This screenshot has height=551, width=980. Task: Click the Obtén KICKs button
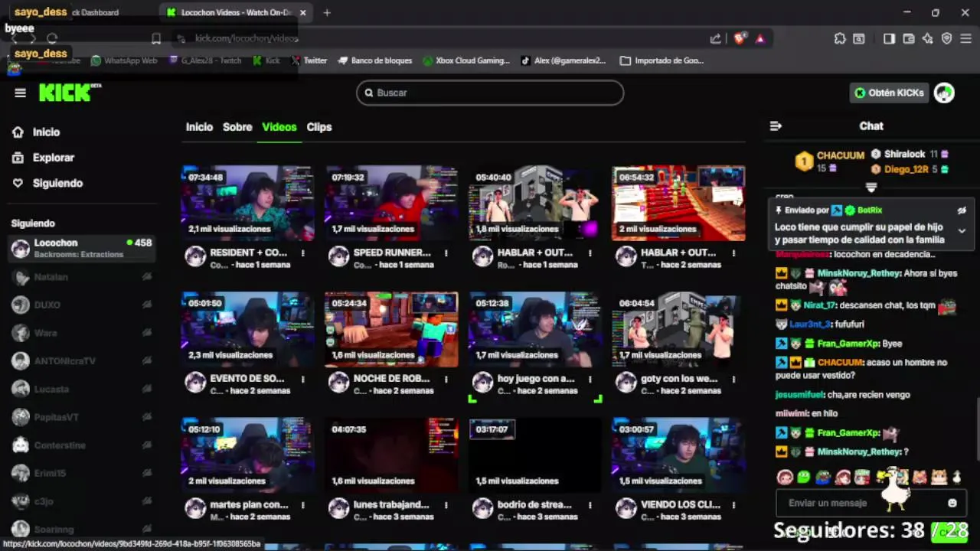pos(889,93)
